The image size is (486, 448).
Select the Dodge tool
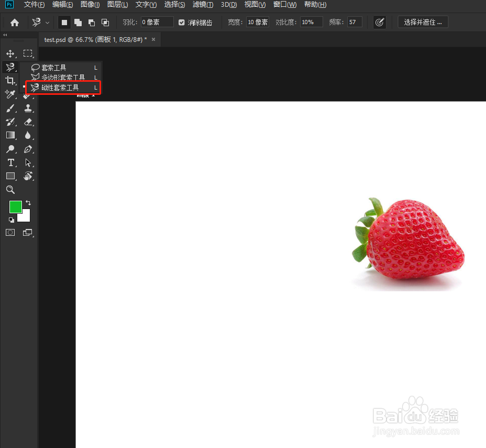coord(10,149)
